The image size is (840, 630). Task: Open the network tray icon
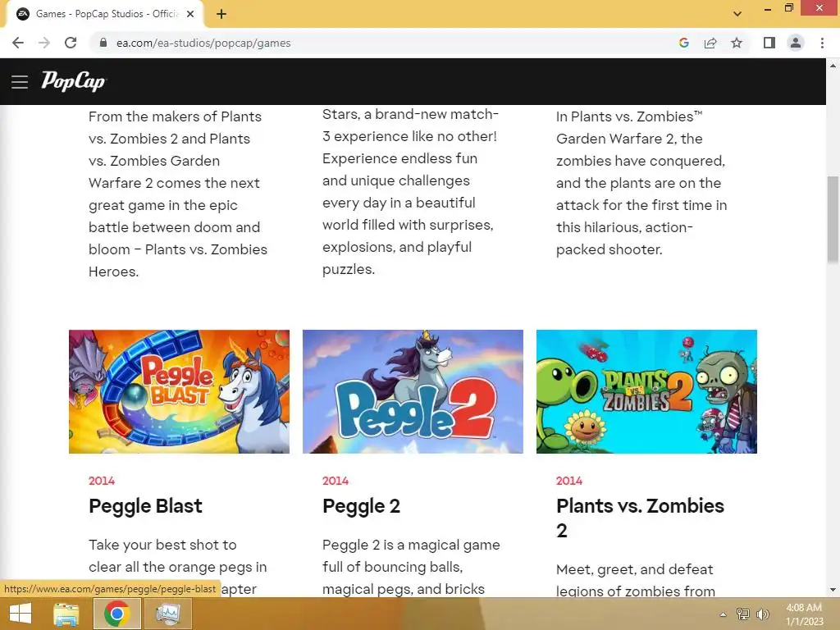coord(743,614)
